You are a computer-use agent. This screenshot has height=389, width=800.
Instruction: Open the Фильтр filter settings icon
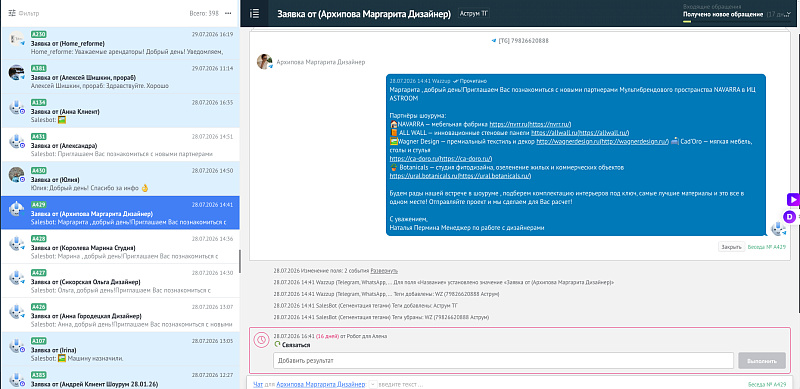pos(12,13)
